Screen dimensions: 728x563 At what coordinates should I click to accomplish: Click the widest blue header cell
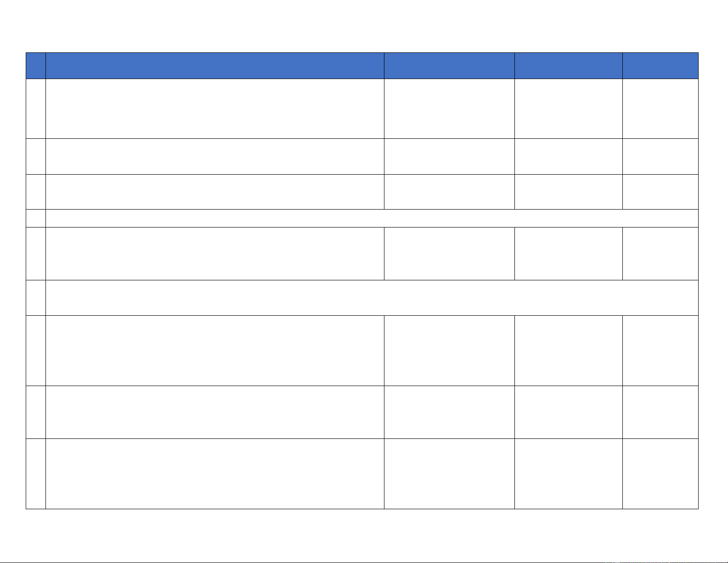point(214,66)
